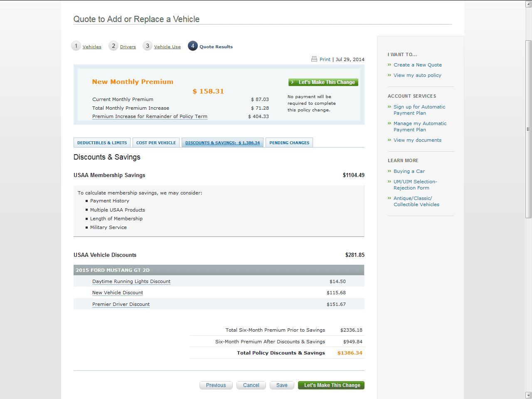The width and height of the screenshot is (532, 399).
Task: Click the $281.85 vehicle discounts value
Action: (355, 255)
